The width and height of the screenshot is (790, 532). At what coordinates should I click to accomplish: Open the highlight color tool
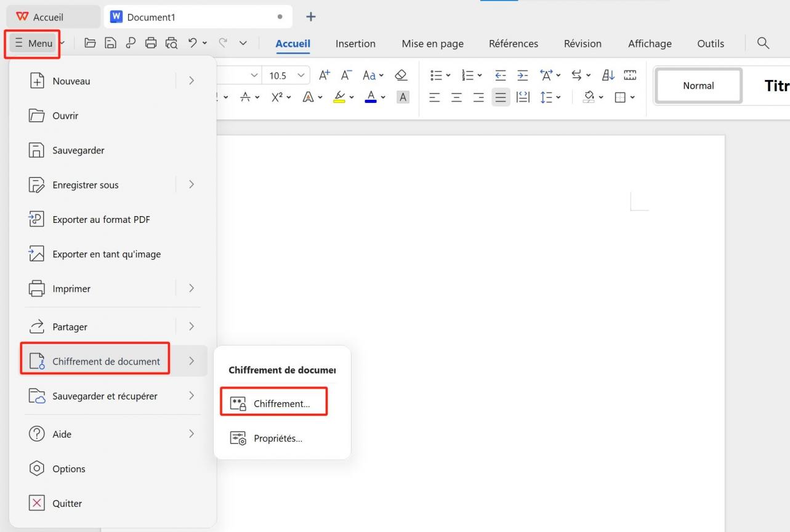[x=339, y=97]
